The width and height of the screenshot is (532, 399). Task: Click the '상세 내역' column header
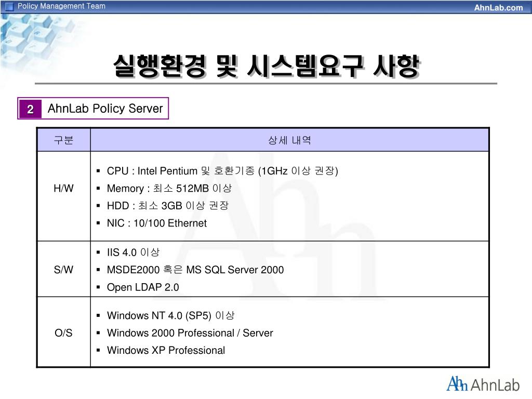coord(289,140)
